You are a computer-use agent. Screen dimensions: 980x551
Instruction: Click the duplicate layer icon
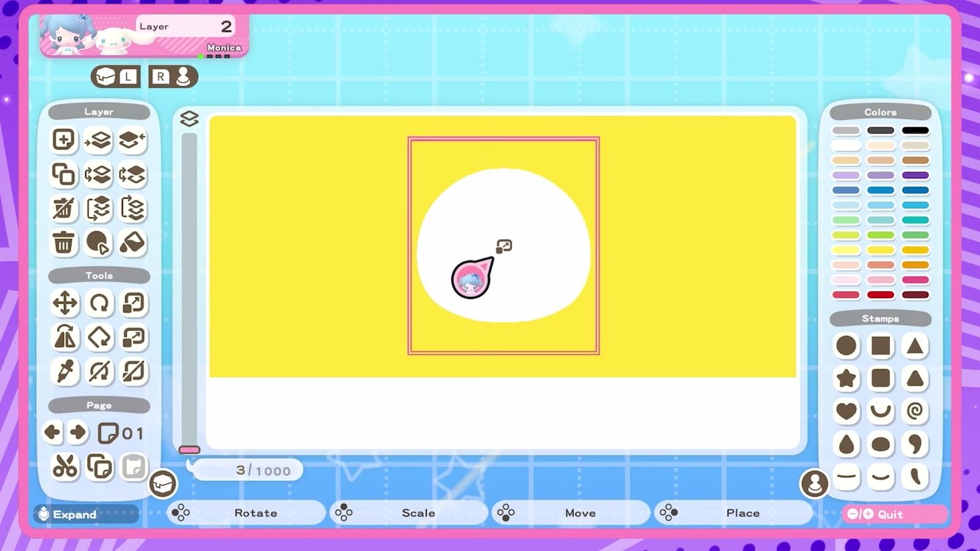pos(64,174)
